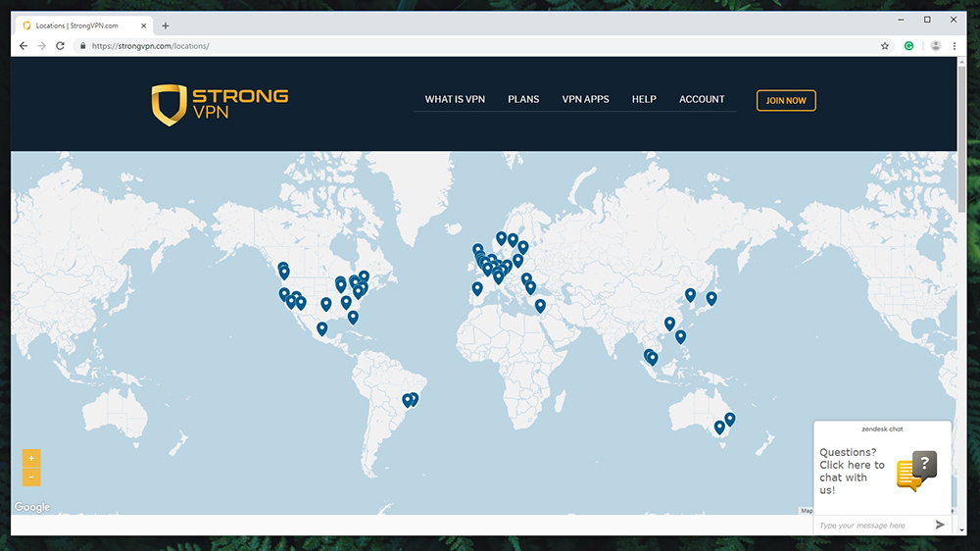The width and height of the screenshot is (980, 551).
Task: Click the browser forward arrow
Action: 42,46
